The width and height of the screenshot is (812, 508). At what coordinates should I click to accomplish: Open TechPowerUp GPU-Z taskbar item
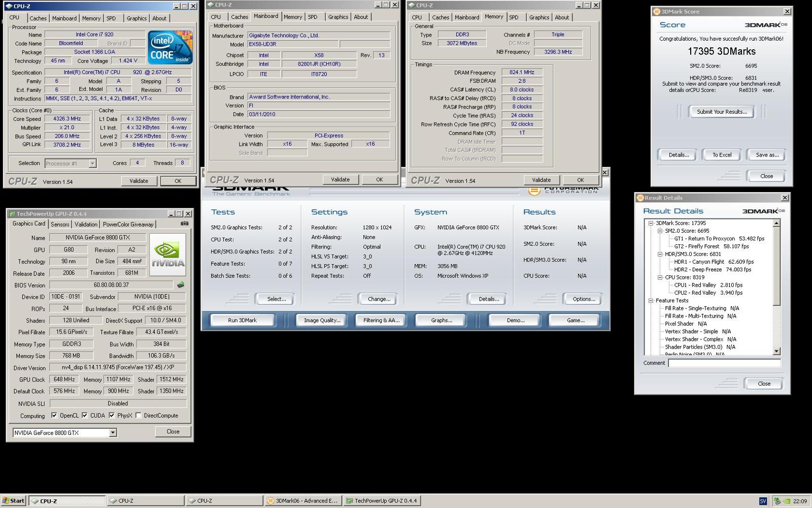[382, 501]
